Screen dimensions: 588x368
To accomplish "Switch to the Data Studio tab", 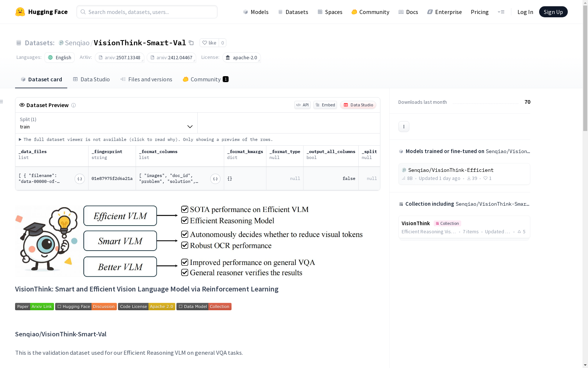I will tap(92, 79).
